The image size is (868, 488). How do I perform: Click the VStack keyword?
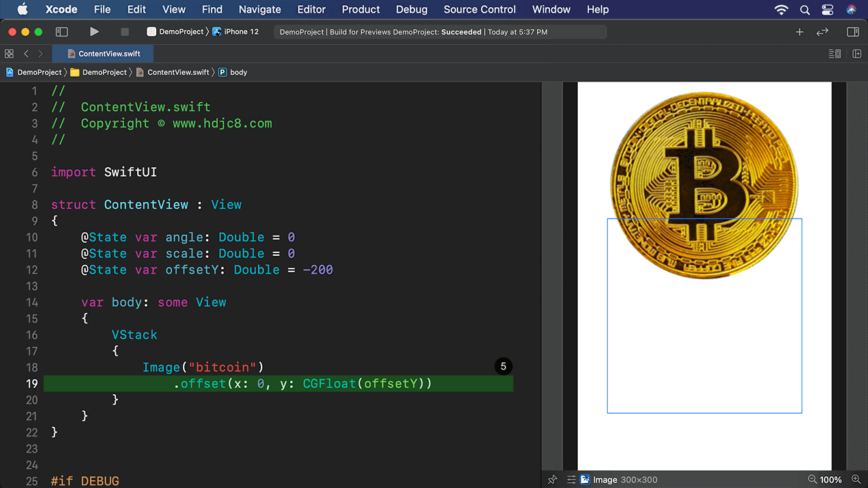click(135, 334)
